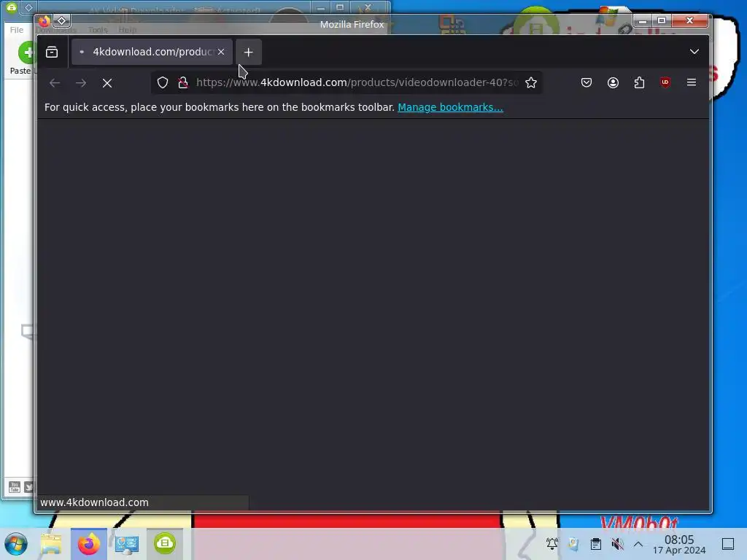Viewport: 747px width, 560px height.
Task: Unmute the volume tray icon
Action: [x=617, y=544]
